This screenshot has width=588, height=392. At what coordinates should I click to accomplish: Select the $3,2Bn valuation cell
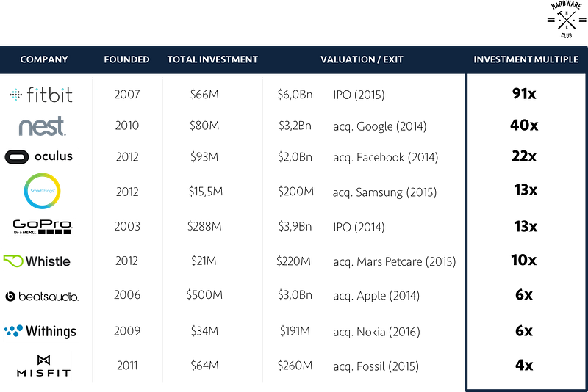pyautogui.click(x=295, y=126)
